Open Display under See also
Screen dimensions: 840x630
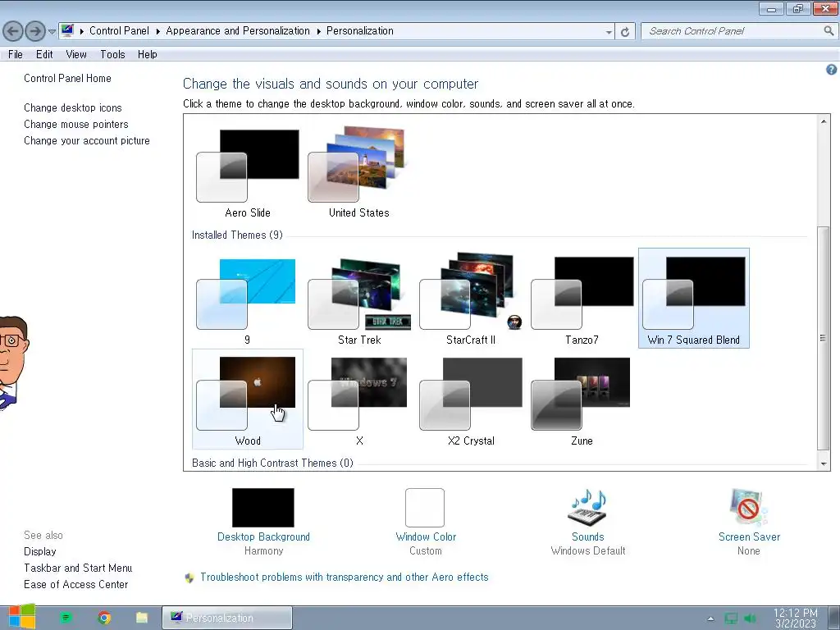pyautogui.click(x=40, y=551)
